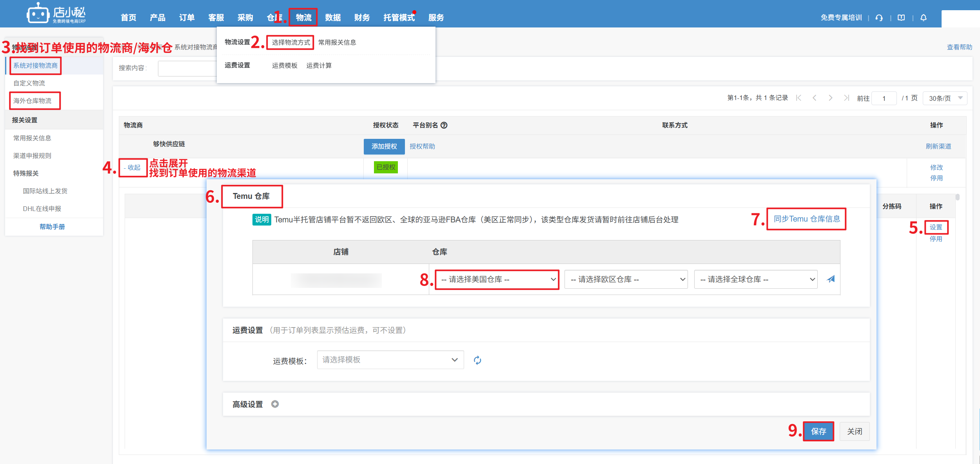Viewport: 980px width, 464px height.
Task: Choose 选择物流方式 from the 物流 menu
Action: coord(290,42)
